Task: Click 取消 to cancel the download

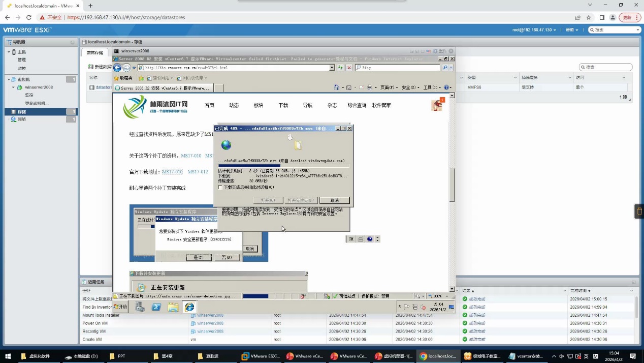Action: pyautogui.click(x=334, y=200)
